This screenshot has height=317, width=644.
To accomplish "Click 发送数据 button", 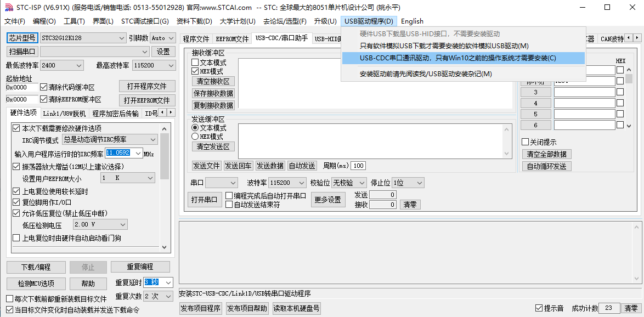I will [270, 166].
